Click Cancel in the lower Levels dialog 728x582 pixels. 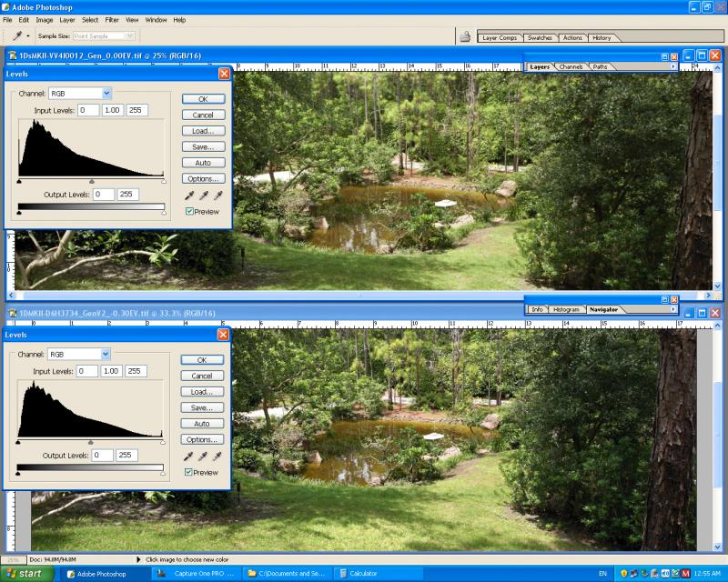202,376
